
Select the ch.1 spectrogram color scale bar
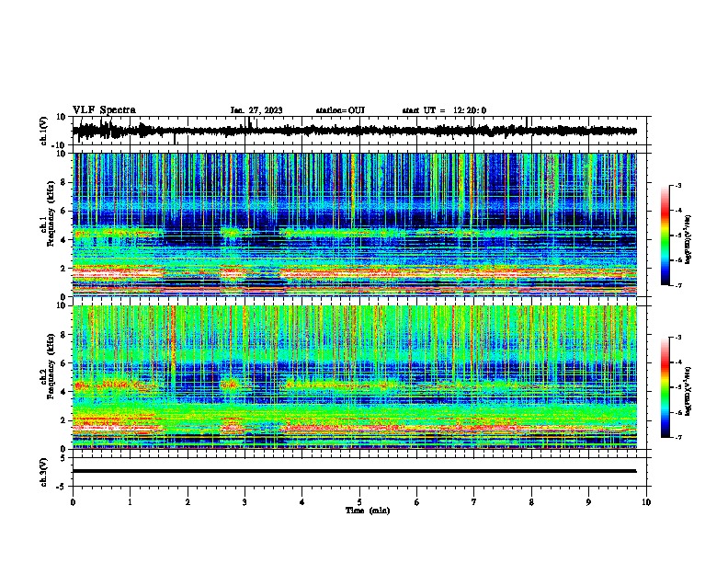click(x=665, y=236)
